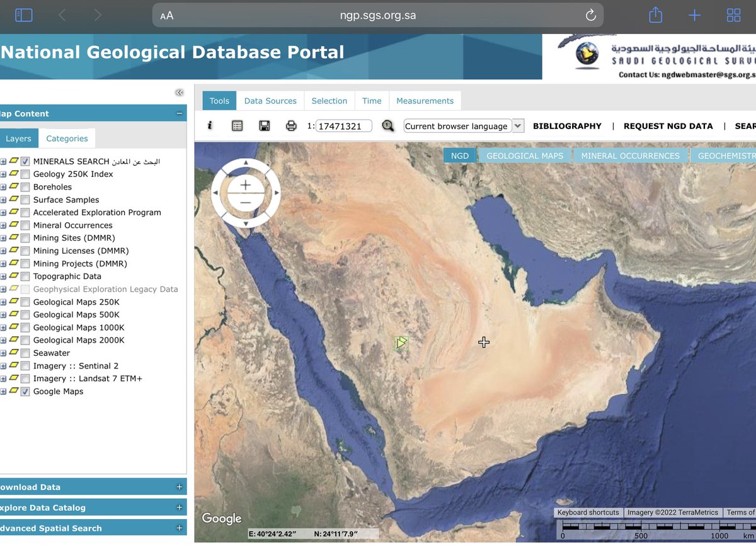Pan the map south with down arrow
Viewport: 756px width, 553px height.
pyautogui.click(x=246, y=223)
